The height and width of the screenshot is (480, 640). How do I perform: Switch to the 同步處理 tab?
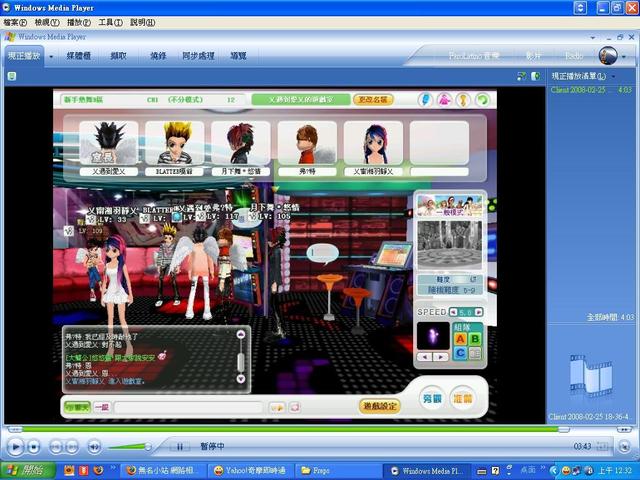click(x=198, y=56)
